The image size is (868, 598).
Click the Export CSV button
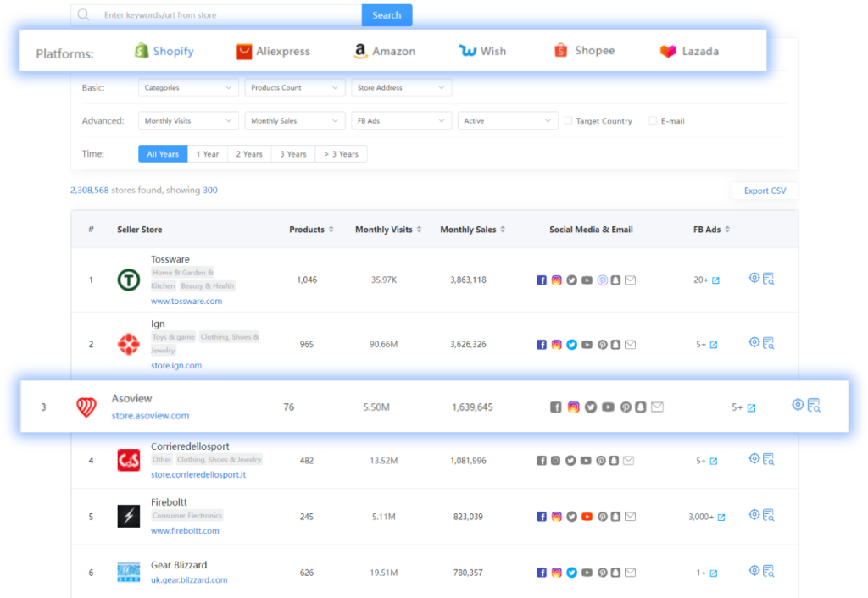pos(765,191)
